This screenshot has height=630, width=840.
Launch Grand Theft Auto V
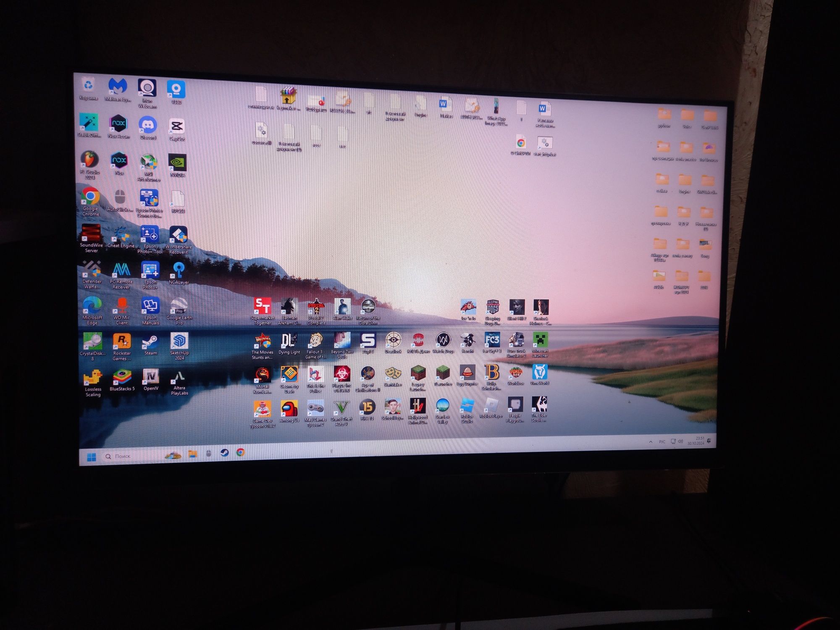coord(341,413)
